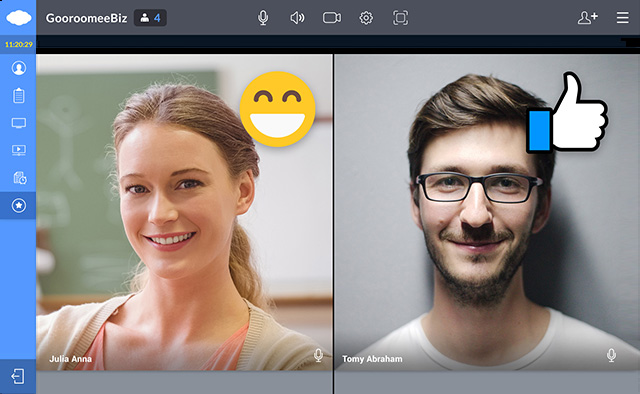
Task: Select the screen share monitor icon
Action: (x=18, y=123)
